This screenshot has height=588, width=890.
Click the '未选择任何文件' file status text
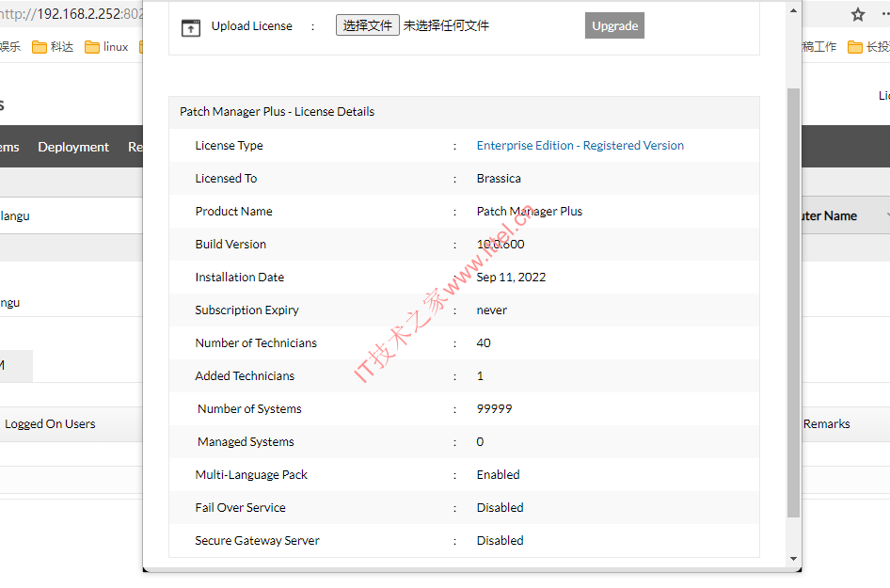coord(446,25)
